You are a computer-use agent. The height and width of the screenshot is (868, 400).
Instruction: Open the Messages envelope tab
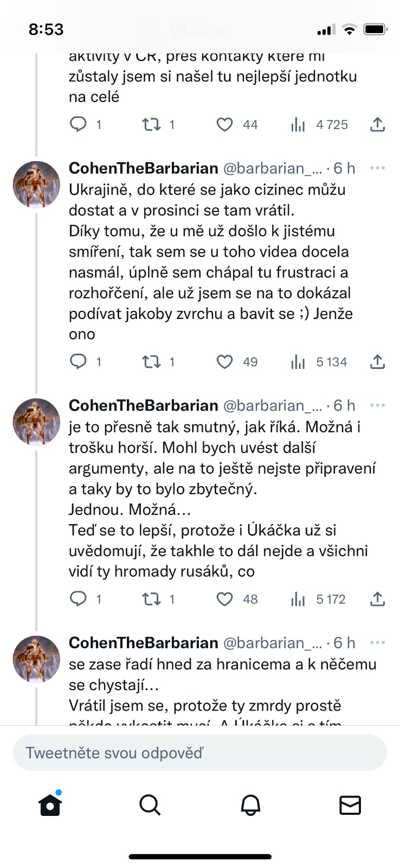click(350, 805)
